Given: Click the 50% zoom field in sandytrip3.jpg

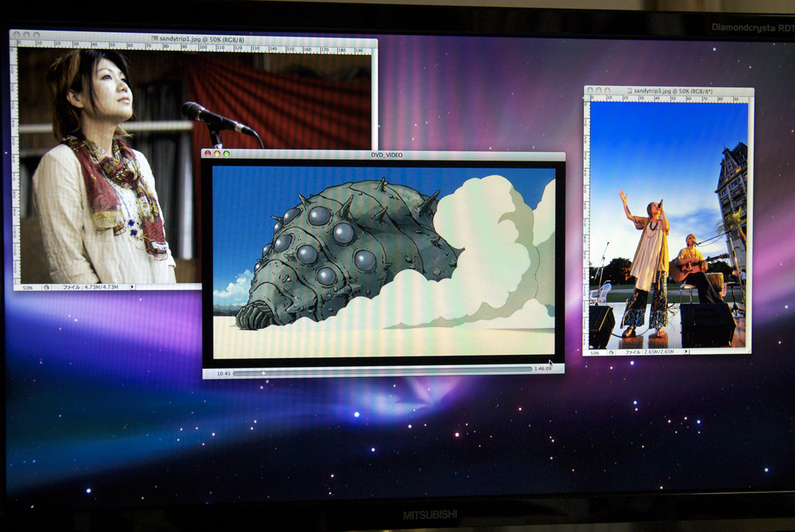Looking at the screenshot, I should (595, 353).
